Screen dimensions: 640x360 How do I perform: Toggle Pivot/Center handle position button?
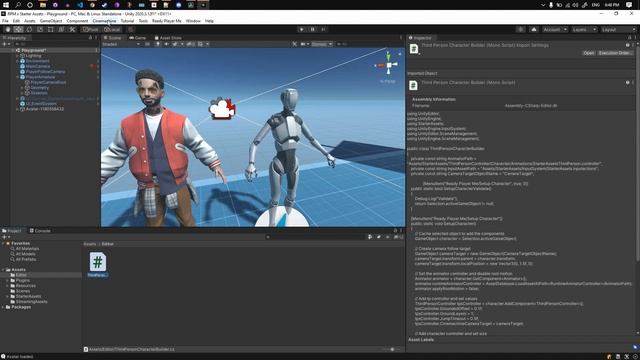coord(91,29)
